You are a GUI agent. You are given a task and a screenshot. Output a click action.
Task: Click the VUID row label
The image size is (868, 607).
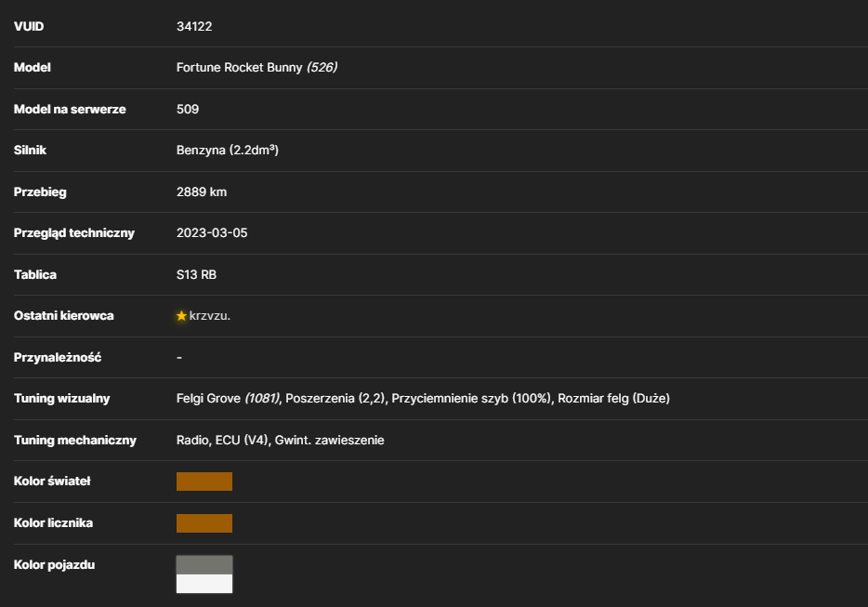[29, 27]
